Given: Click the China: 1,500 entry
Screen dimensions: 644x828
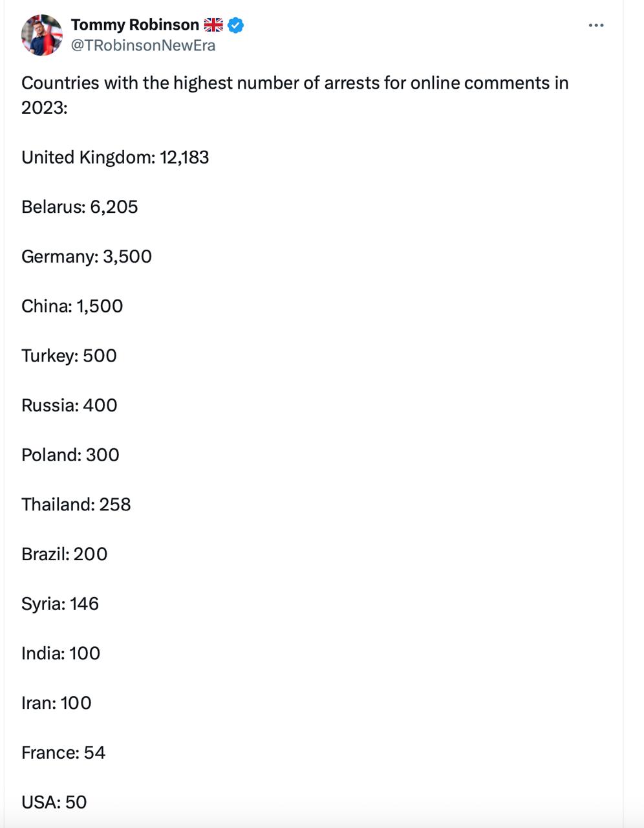Looking at the screenshot, I should (x=72, y=306).
